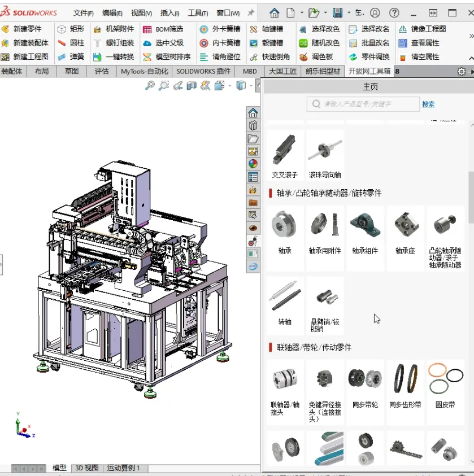Apply 快速倒角 tool

(x=270, y=57)
